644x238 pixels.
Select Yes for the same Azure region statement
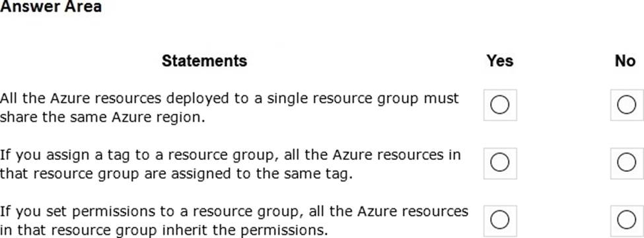pos(500,105)
